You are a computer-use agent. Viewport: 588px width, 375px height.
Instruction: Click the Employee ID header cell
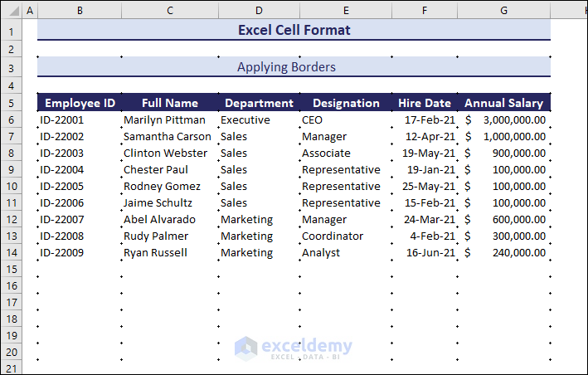tap(80, 104)
